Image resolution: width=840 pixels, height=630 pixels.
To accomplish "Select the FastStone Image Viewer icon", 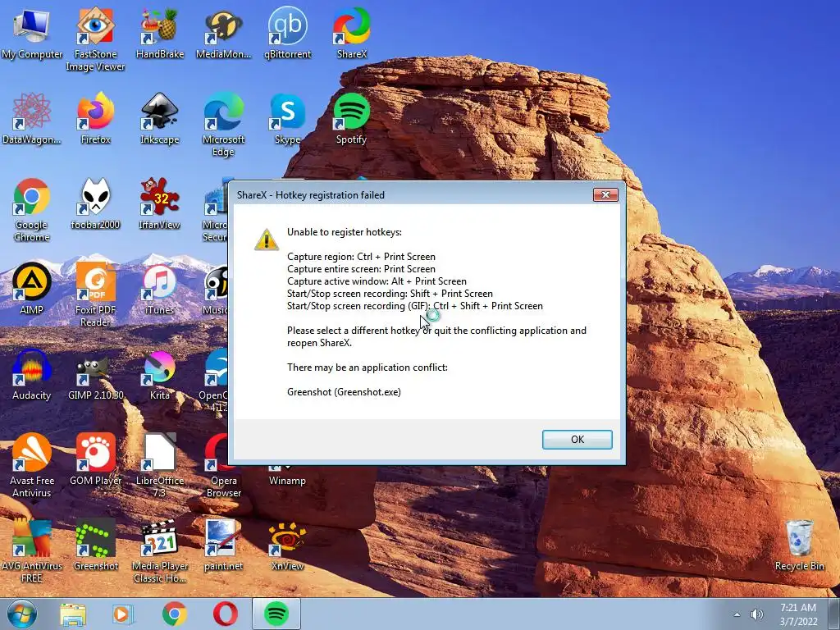I will 95,40.
